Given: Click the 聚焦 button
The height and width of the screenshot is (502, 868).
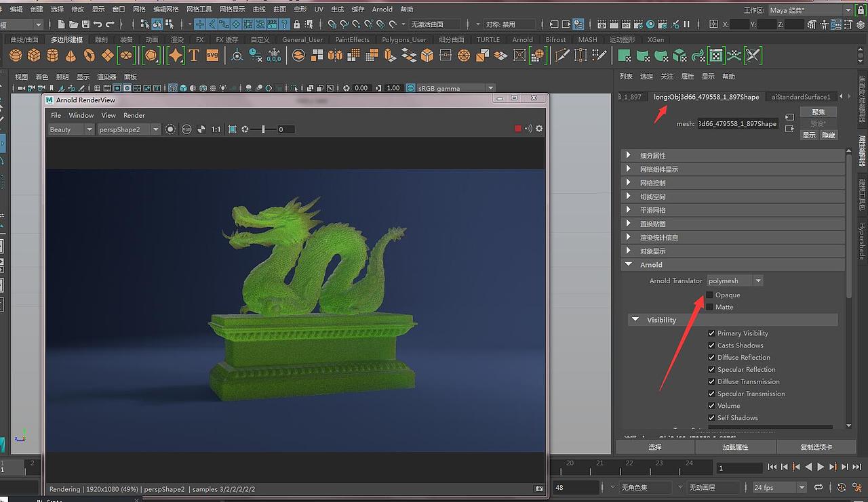Looking at the screenshot, I should [x=818, y=112].
